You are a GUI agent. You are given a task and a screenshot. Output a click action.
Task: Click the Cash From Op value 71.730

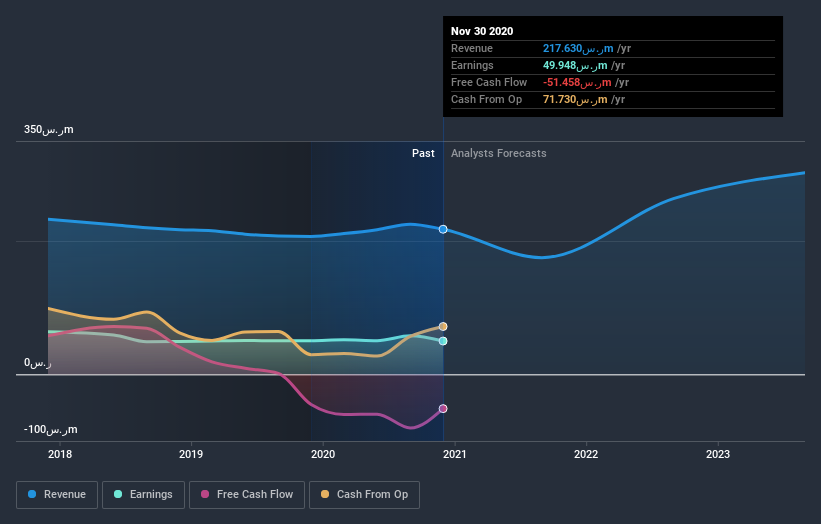point(575,99)
